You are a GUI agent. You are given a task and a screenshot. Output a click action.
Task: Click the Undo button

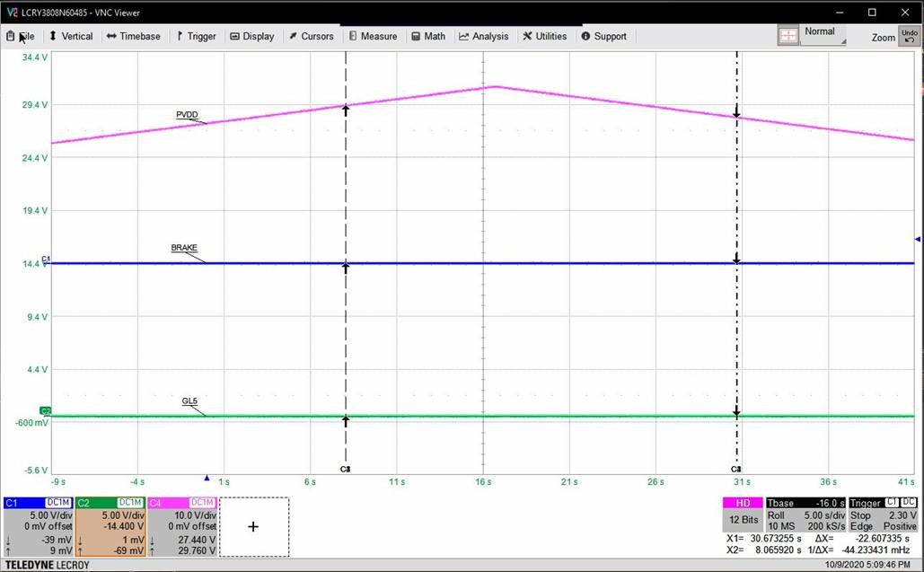pos(910,36)
